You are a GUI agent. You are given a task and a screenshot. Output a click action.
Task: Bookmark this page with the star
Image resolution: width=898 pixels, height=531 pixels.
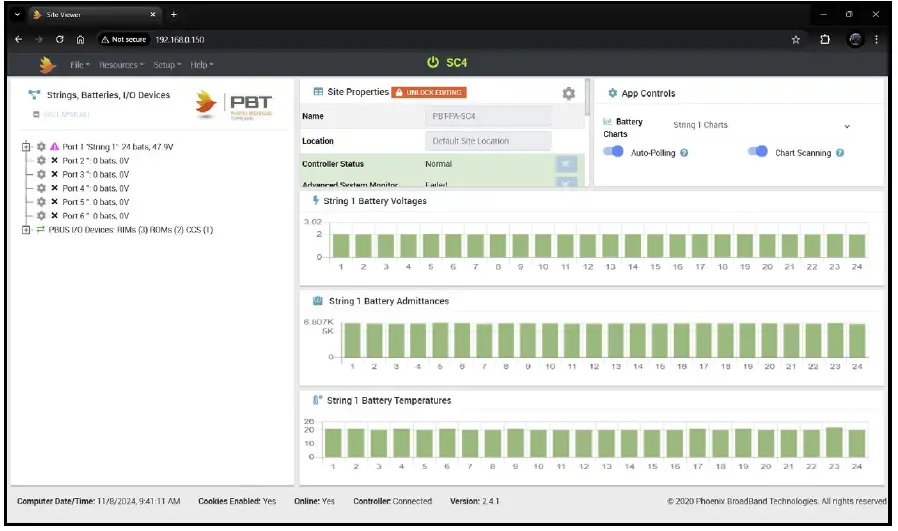pyautogui.click(x=795, y=40)
